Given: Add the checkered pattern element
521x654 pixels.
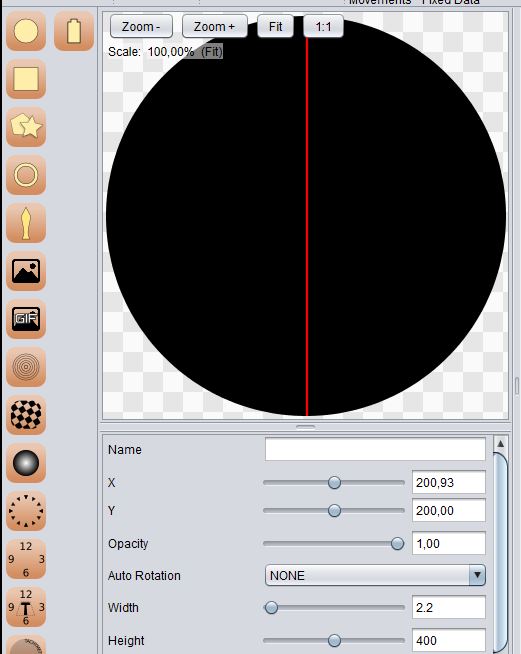Looking at the screenshot, I should pos(26,415).
